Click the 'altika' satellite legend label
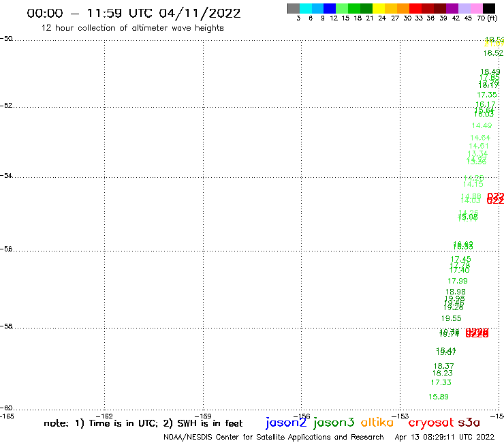The width and height of the screenshot is (504, 443). click(x=377, y=423)
